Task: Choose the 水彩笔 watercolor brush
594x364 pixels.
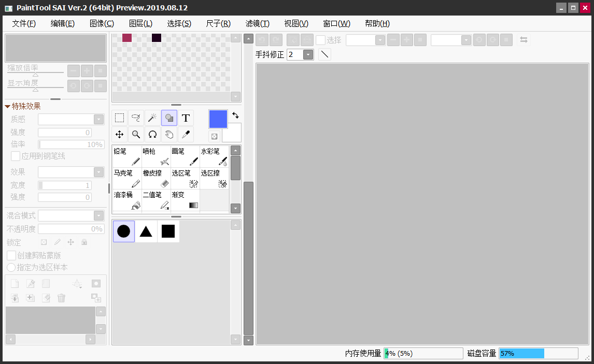Action: [215, 156]
